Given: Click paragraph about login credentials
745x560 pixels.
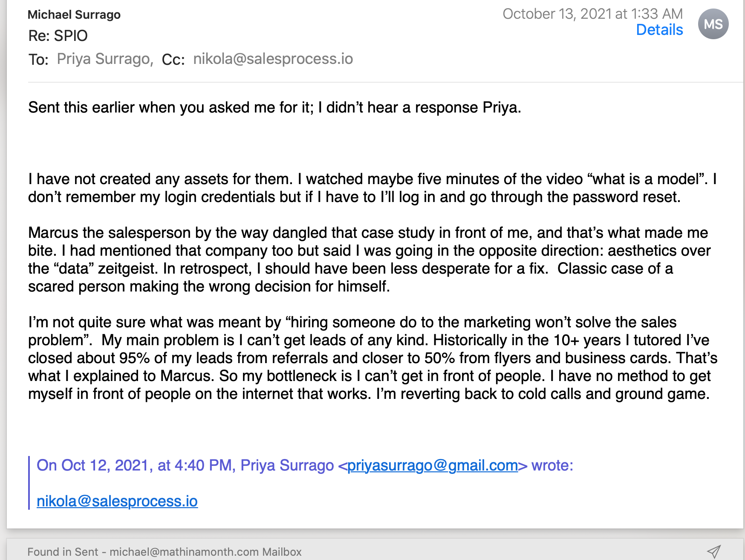Looking at the screenshot, I should pyautogui.click(x=372, y=188).
